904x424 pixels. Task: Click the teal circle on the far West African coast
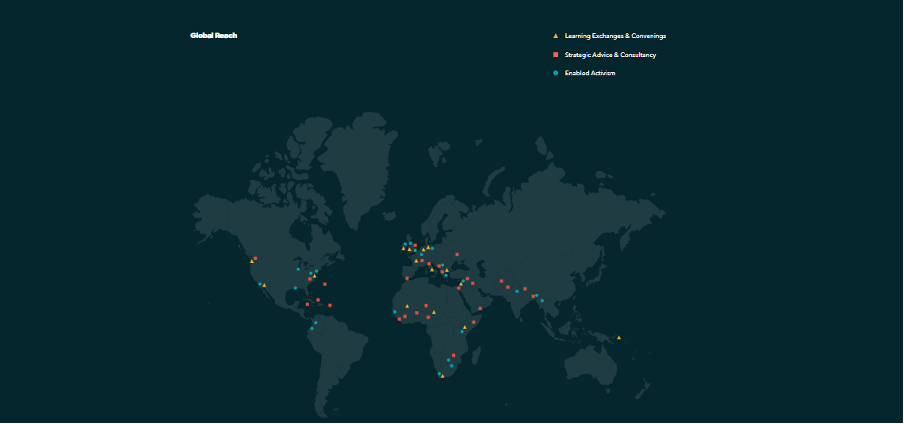(x=394, y=311)
